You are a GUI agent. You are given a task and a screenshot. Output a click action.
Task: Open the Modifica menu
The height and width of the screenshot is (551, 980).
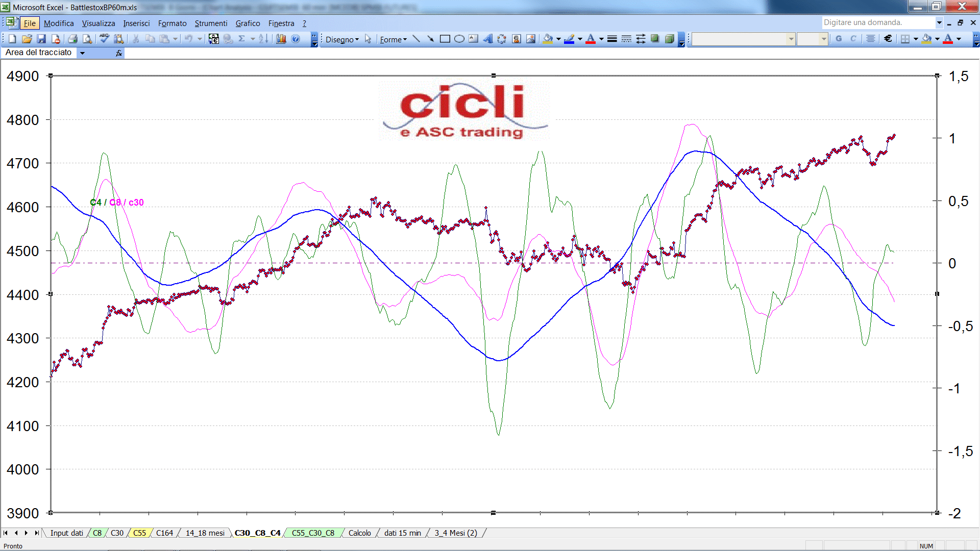tap(59, 23)
